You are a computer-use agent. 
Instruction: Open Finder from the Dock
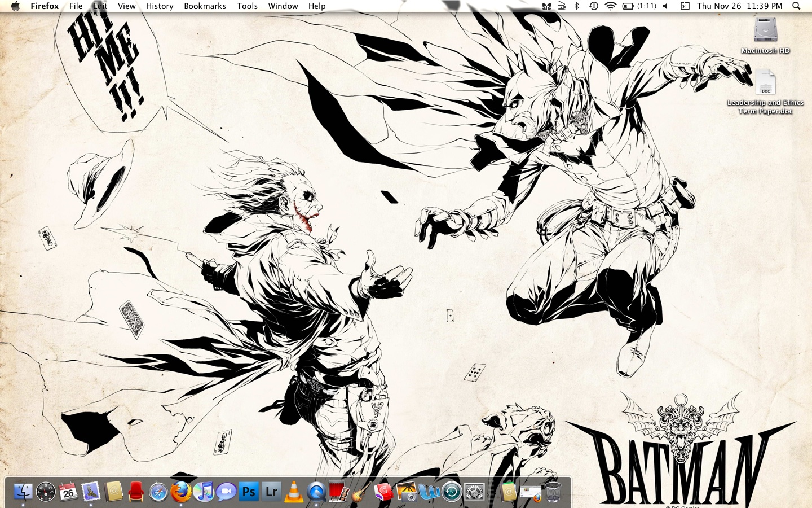23,492
